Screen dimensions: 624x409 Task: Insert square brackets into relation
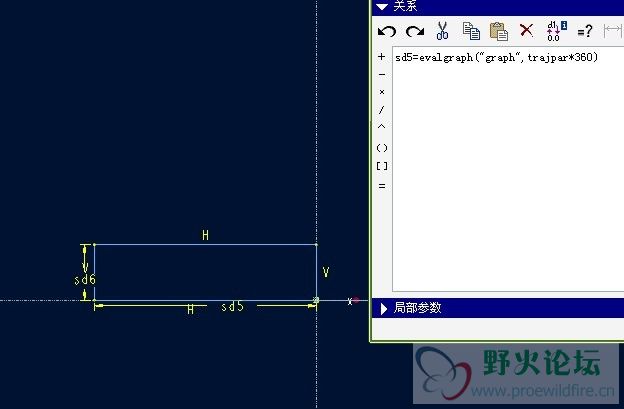382,166
